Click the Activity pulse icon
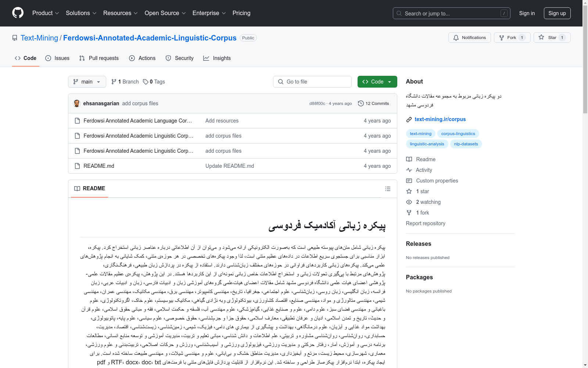The image size is (588, 368). (x=409, y=170)
